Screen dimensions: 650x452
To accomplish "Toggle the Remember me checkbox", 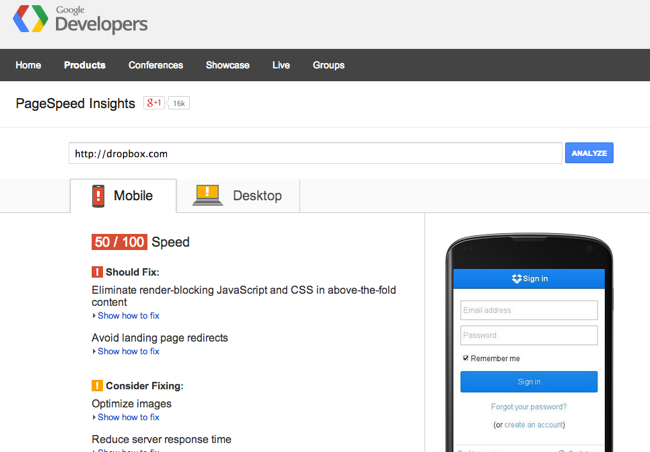I will pos(466,358).
